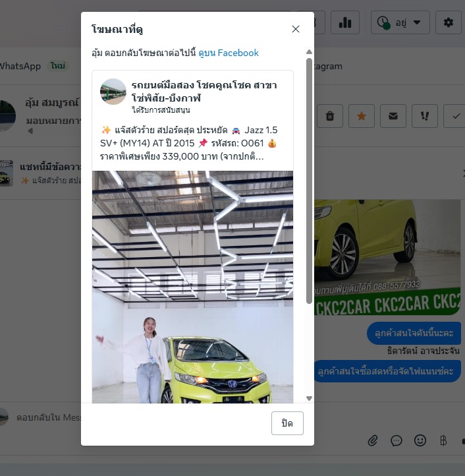The height and width of the screenshot is (476, 465).
Task: Click dialog scrollbar up arrow
Action: [x=309, y=52]
